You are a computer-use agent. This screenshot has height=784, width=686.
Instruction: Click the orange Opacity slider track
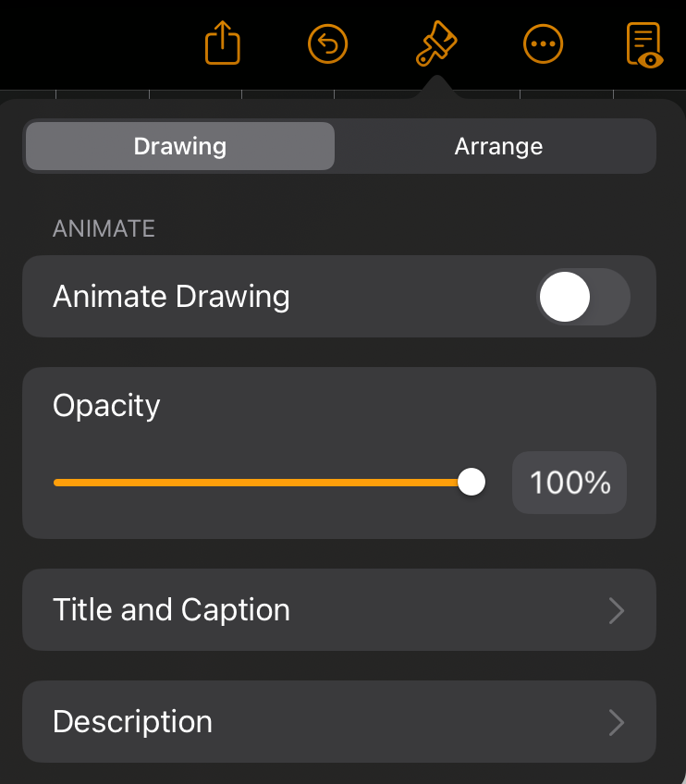(x=256, y=483)
